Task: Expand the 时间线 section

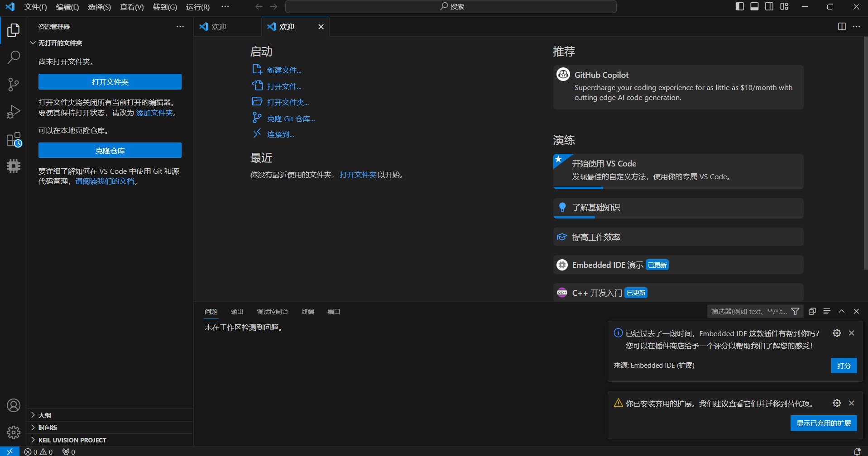Action: coord(110,427)
